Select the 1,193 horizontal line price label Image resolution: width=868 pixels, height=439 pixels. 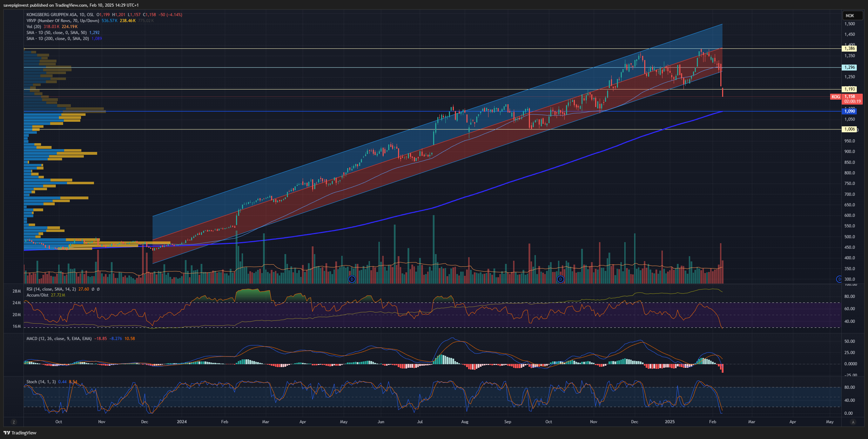[x=849, y=89]
